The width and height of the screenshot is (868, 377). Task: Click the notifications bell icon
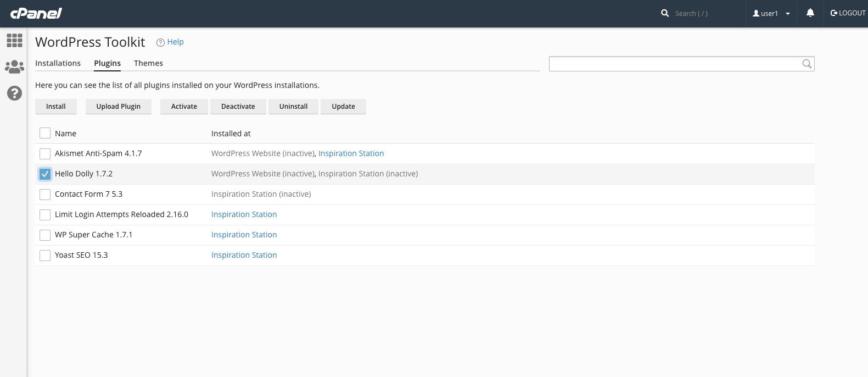click(x=810, y=13)
